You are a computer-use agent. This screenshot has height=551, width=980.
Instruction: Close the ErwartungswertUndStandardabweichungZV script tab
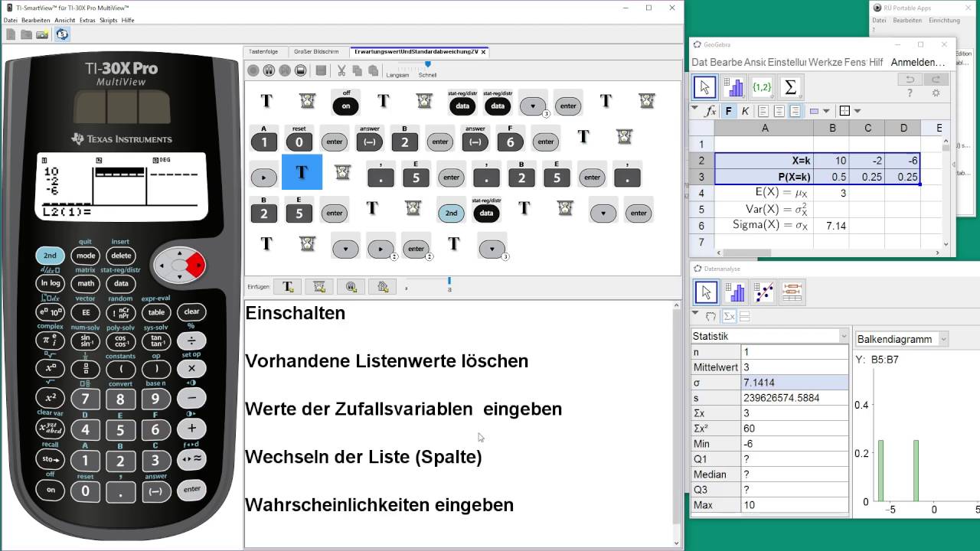click(x=484, y=52)
